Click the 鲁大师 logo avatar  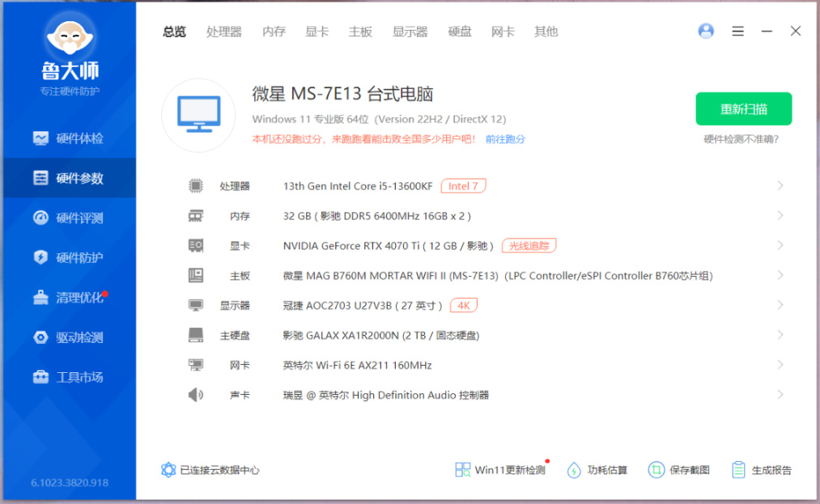[x=70, y=38]
